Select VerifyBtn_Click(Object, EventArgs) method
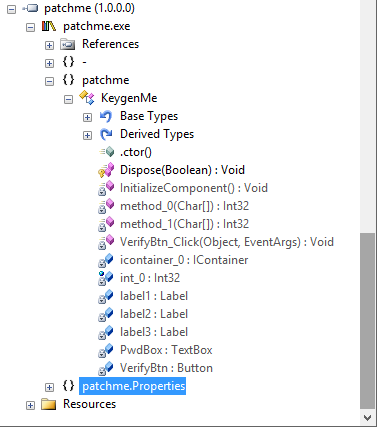Viewport: 377px width, 427px height. tap(227, 242)
